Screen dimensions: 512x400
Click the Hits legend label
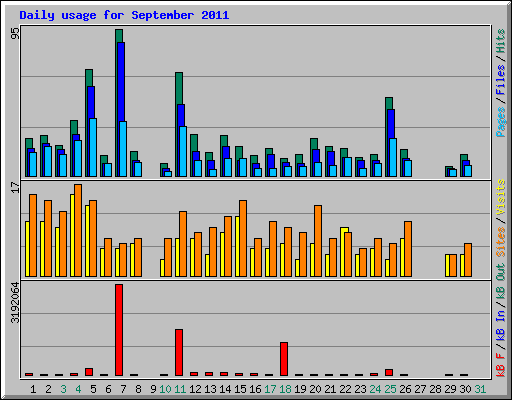pyautogui.click(x=501, y=41)
